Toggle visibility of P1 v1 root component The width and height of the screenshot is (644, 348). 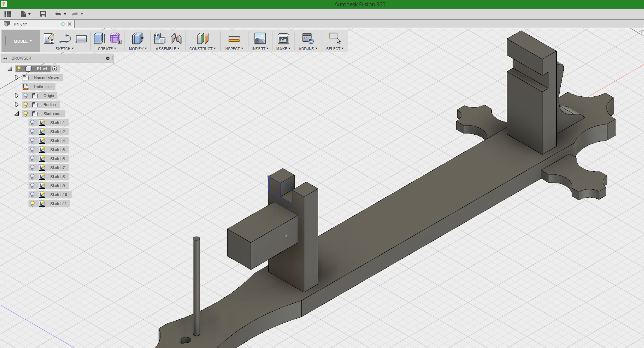19,69
